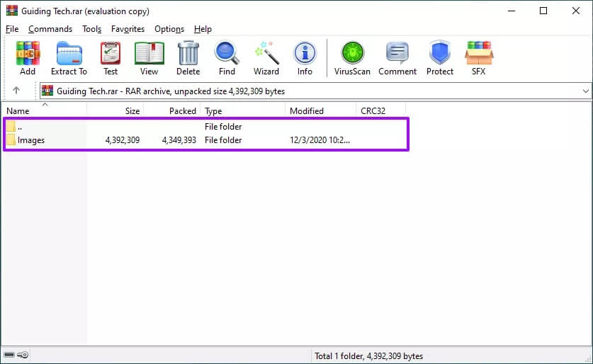
Task: Click the Add archive toolbar icon
Action: pyautogui.click(x=28, y=53)
